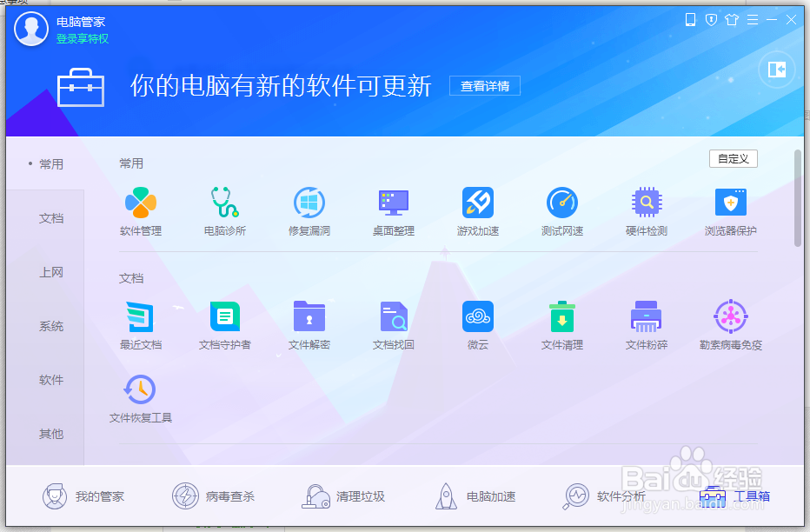810x532 pixels.
Task: Click the shield icon in title bar
Action: click(x=711, y=20)
